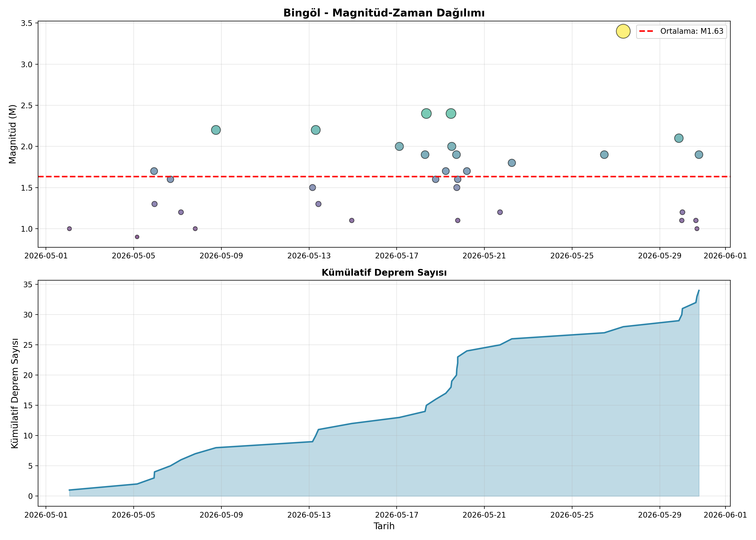Screen dimensions: 756x540
Task: Click the "35" tick on the cumulative chart
Action: point(28,285)
